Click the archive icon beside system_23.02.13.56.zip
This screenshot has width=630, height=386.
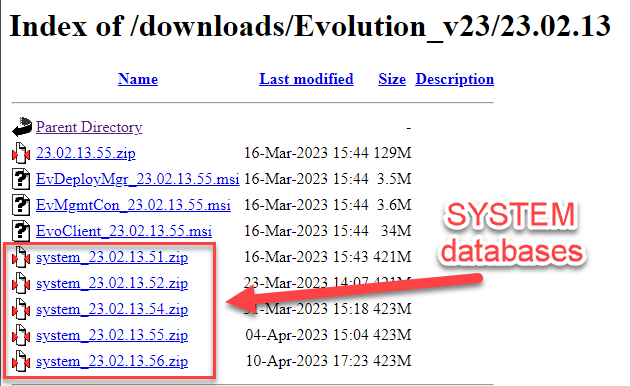point(21,361)
